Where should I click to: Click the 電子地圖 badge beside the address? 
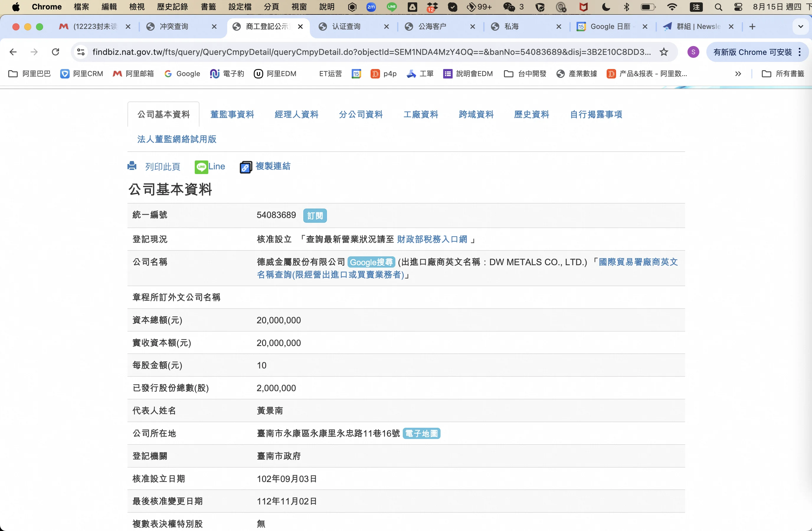tap(421, 433)
